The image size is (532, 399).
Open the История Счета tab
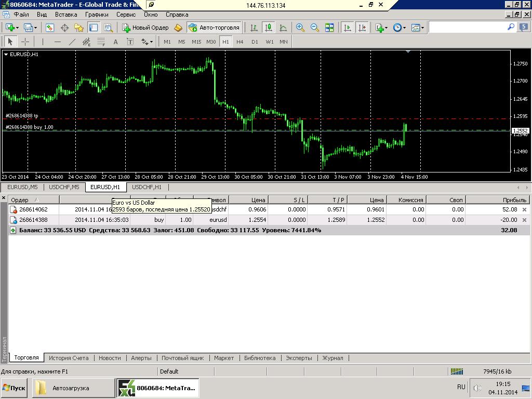click(69, 358)
